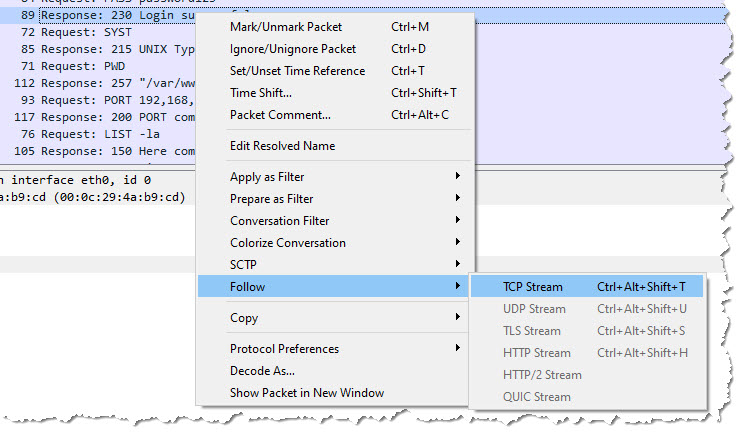The width and height of the screenshot is (742, 433).
Task: Expand Protocol Preferences submenu
Action: pyautogui.click(x=284, y=349)
